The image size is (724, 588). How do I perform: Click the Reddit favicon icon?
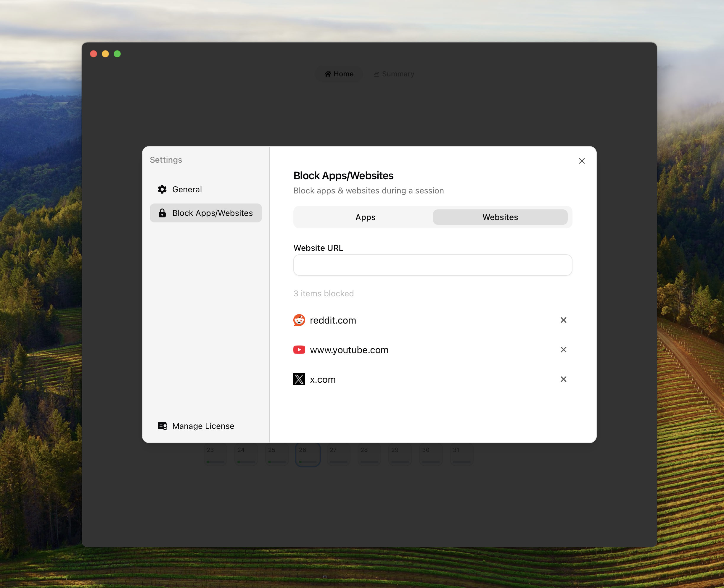coord(299,320)
